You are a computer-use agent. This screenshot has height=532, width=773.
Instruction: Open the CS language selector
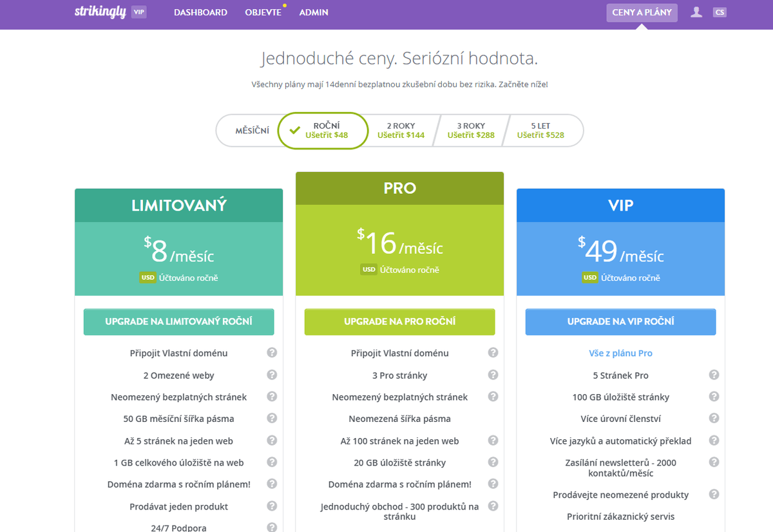720,12
